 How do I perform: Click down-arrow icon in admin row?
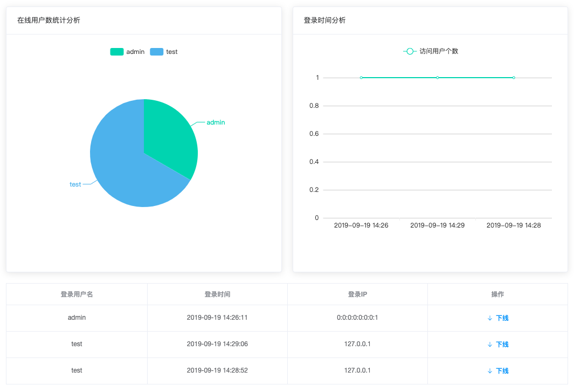[490, 318]
